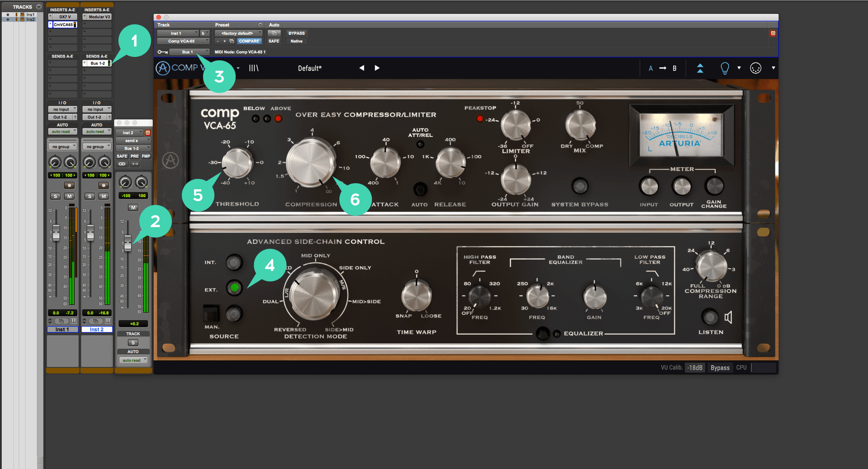Open the Bus 1-2 dropdown in send window
868x469 pixels.
(133, 148)
